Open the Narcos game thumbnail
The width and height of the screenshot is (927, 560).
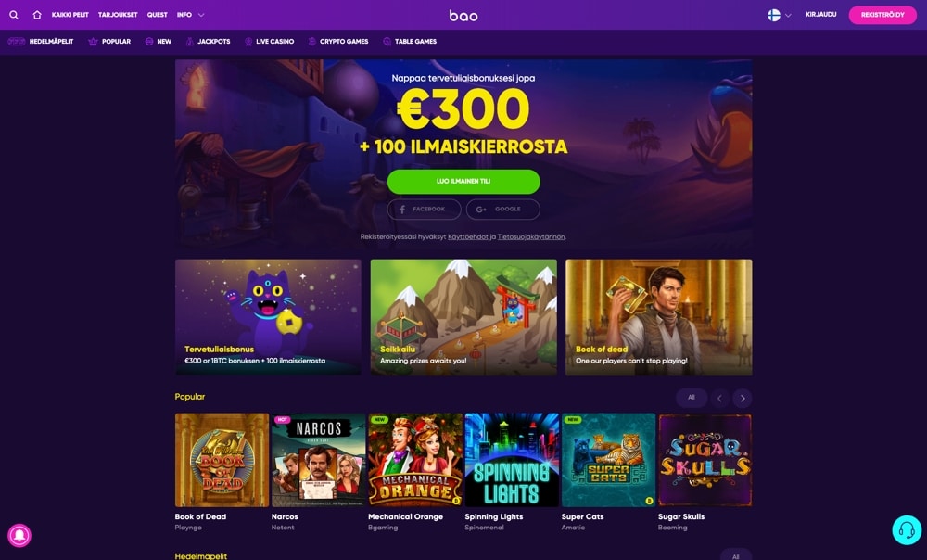[x=318, y=460]
